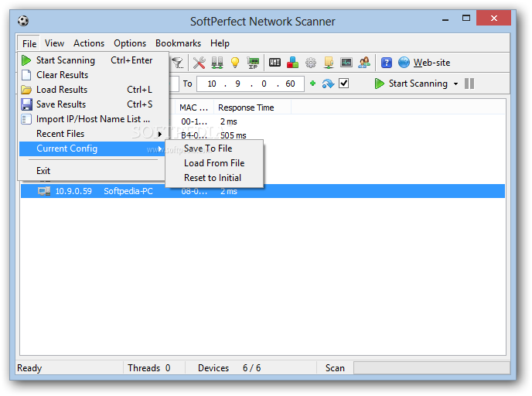Open the Actions menu
The height and width of the screenshot is (396, 532).
coord(89,43)
